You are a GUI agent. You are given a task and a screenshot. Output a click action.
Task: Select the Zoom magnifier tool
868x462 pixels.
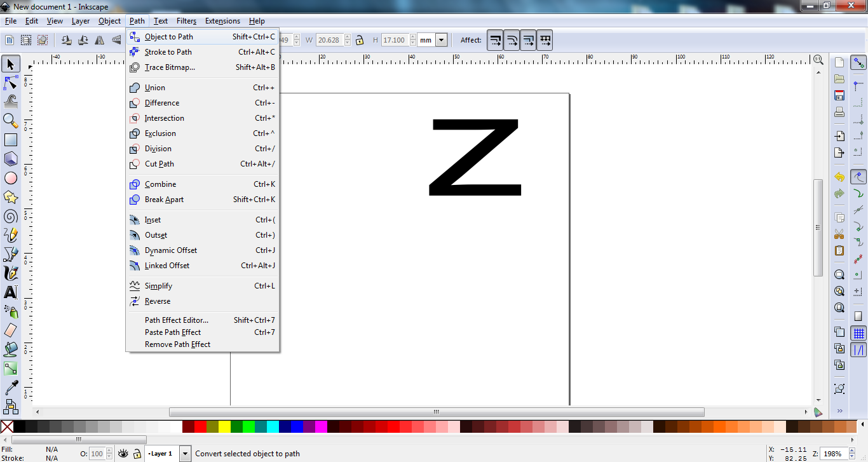tap(11, 120)
